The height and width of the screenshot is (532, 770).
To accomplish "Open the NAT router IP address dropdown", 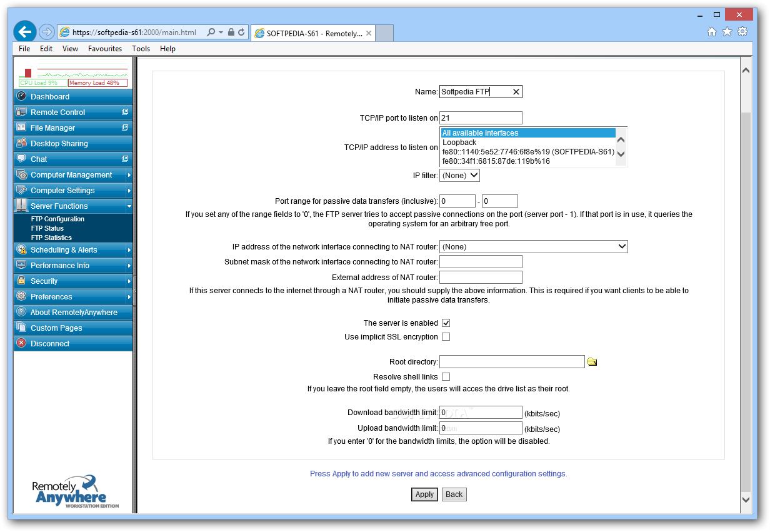I will click(534, 246).
